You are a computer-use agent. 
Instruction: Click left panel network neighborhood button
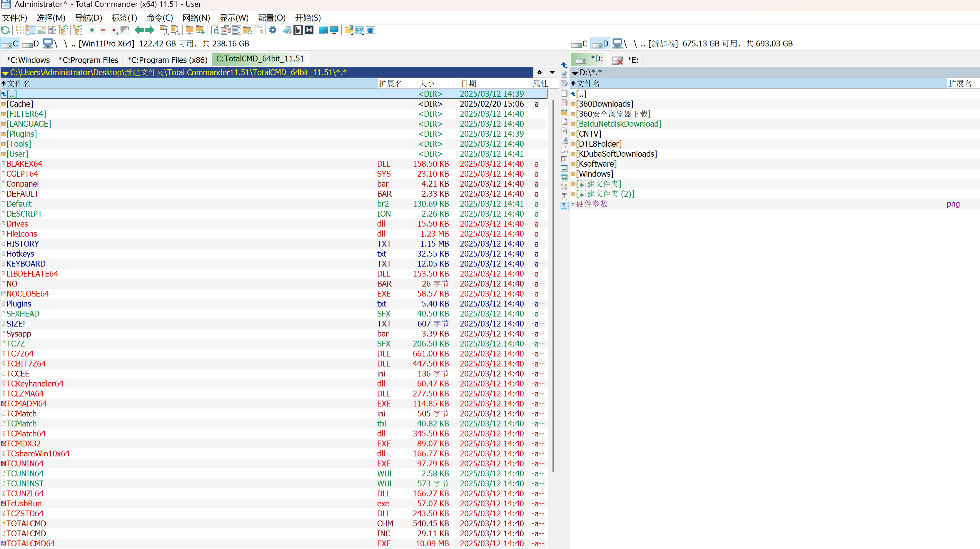point(50,44)
